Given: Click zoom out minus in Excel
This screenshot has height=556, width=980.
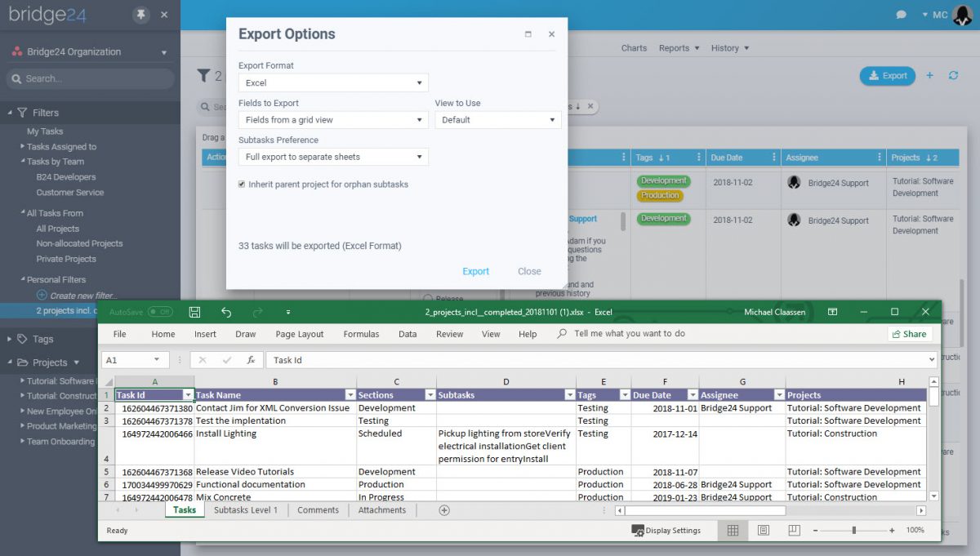Looking at the screenshot, I should click(814, 531).
